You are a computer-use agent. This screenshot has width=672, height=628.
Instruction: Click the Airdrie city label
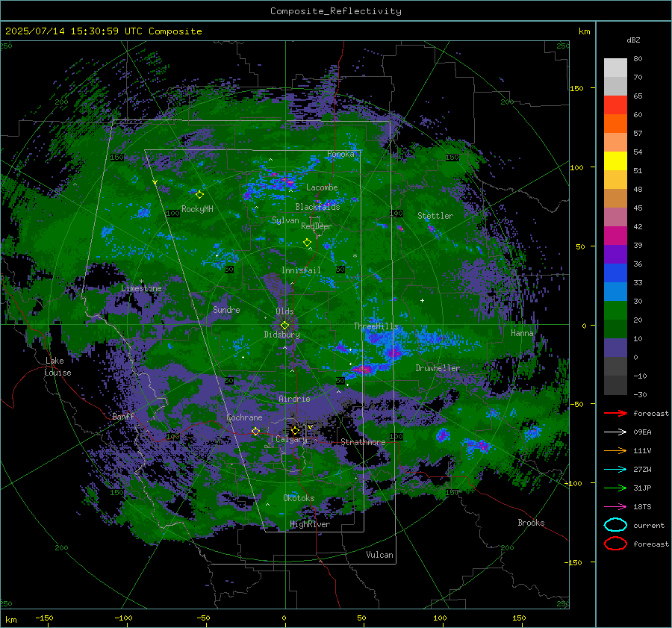pyautogui.click(x=294, y=399)
